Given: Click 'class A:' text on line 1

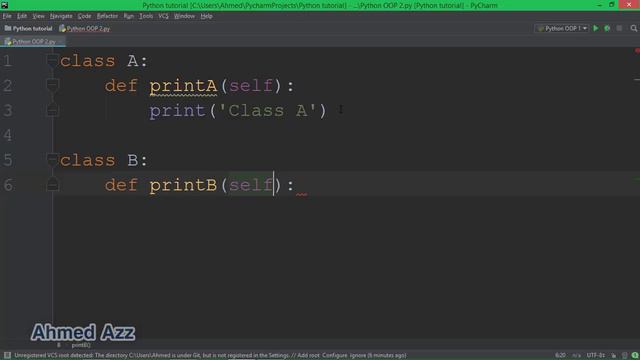Looking at the screenshot, I should pyautogui.click(x=104, y=61).
